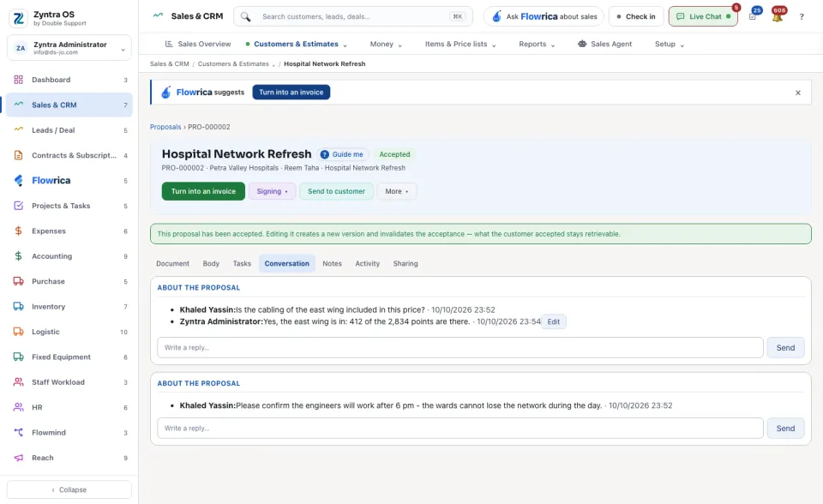Expand the Zyntra Administrator account dropdown

69,48
